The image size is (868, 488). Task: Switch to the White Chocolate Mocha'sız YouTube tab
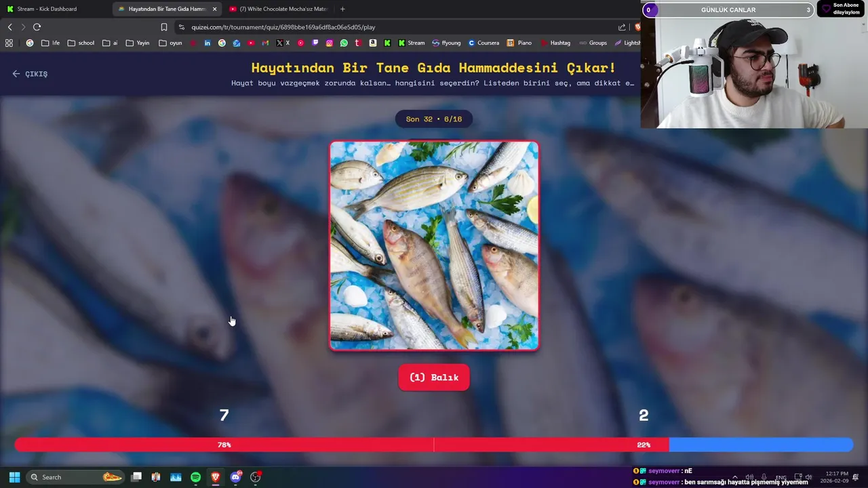coord(278,9)
